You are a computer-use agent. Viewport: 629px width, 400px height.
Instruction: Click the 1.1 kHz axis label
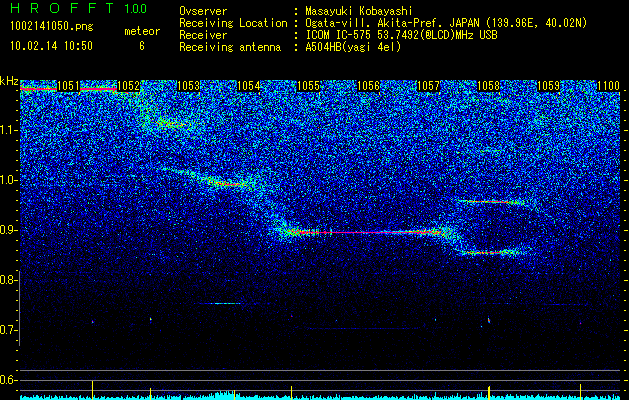tap(9, 130)
